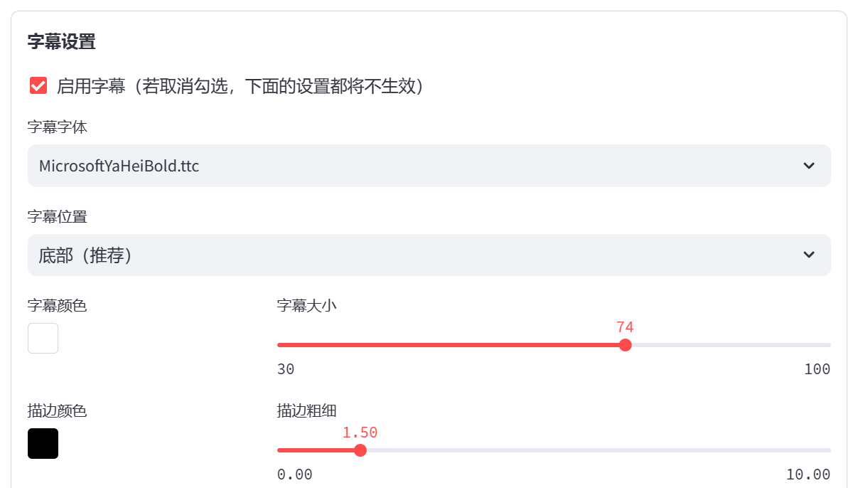The image size is (868, 488).
Task: Open the 字幕字体 font dropdown
Action: (429, 166)
